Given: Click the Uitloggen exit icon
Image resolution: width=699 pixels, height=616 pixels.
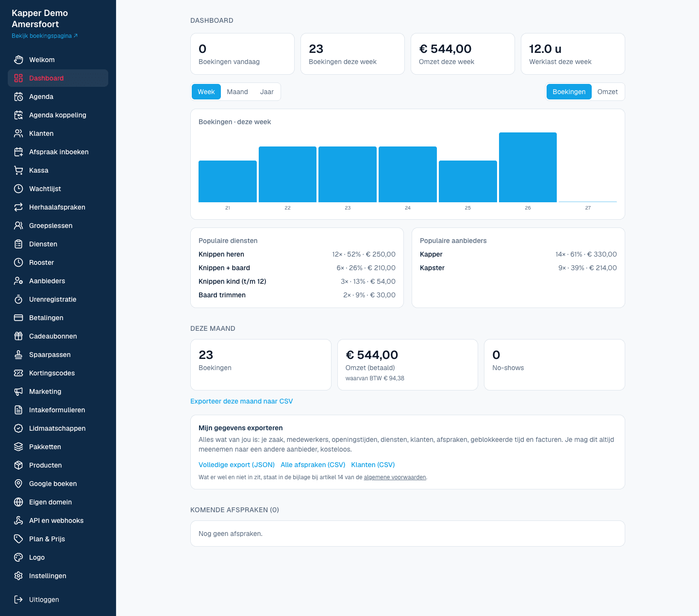Looking at the screenshot, I should click(x=18, y=600).
